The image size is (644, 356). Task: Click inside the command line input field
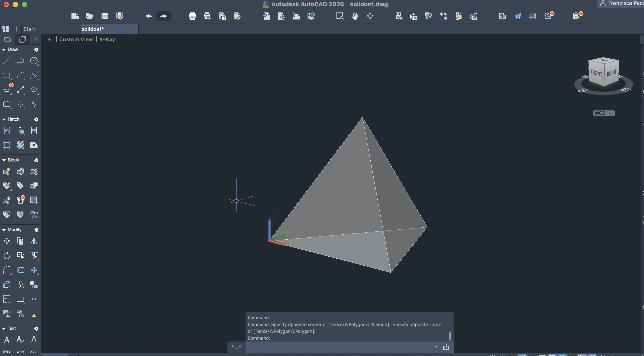[x=340, y=347]
